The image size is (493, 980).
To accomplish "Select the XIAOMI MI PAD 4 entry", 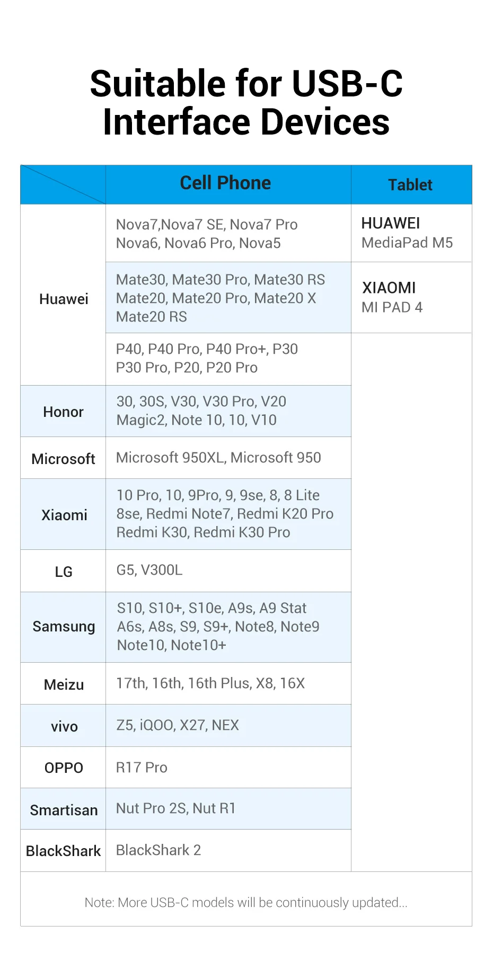I will click(392, 298).
